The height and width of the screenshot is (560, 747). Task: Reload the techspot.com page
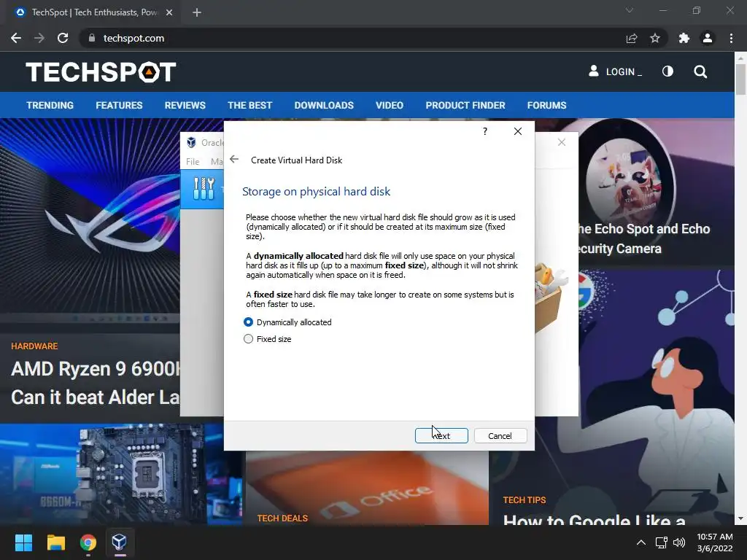point(63,38)
